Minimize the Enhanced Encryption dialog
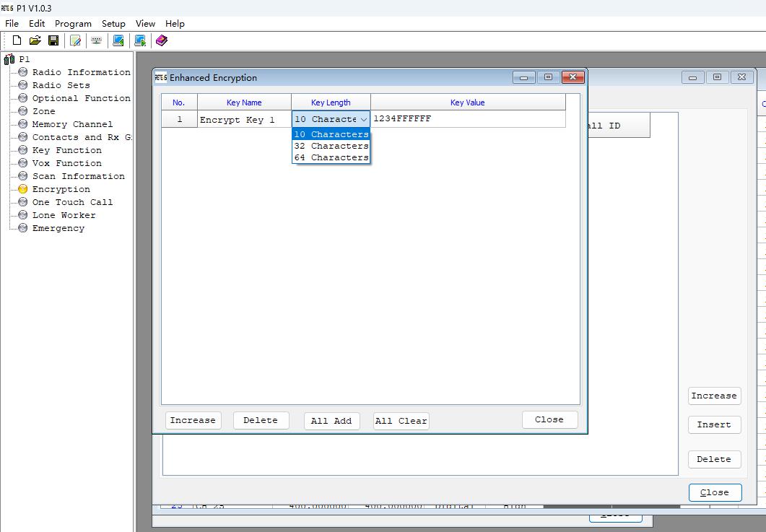This screenshot has width=766, height=532. (523, 77)
